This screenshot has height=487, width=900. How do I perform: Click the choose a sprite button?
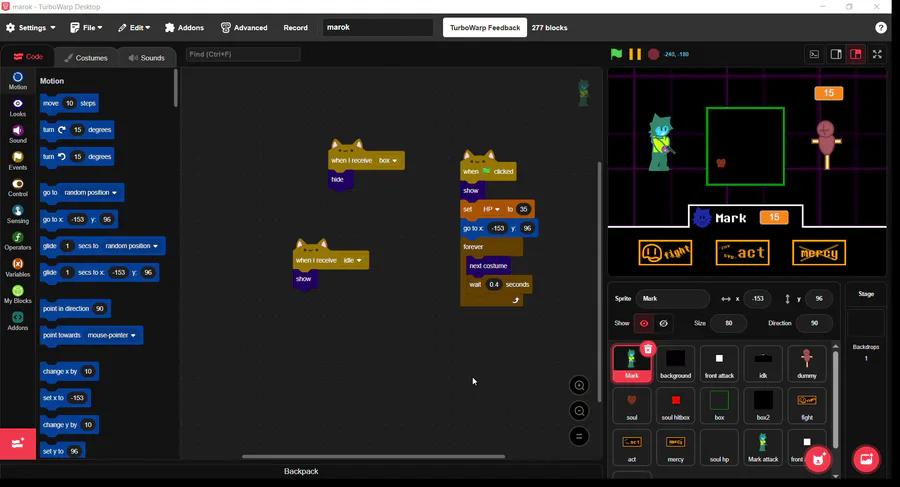coord(818,459)
